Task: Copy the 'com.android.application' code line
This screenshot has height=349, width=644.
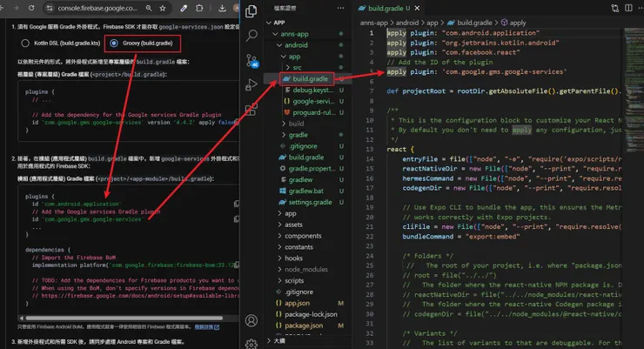Action: tap(237, 204)
